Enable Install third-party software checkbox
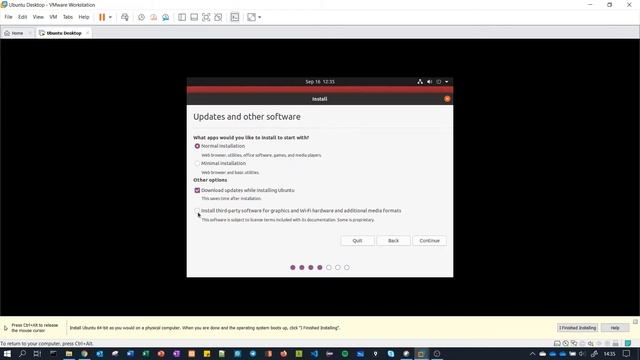This screenshot has width=640, height=360. point(197,211)
